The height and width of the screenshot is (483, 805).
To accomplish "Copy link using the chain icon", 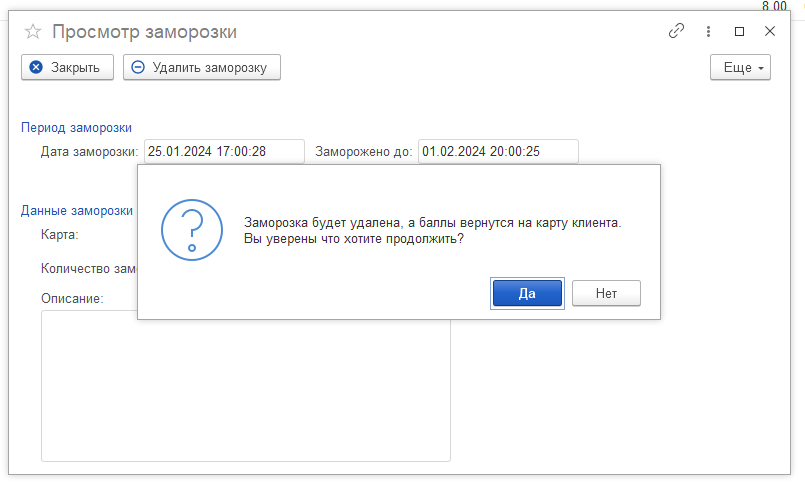I will (676, 31).
